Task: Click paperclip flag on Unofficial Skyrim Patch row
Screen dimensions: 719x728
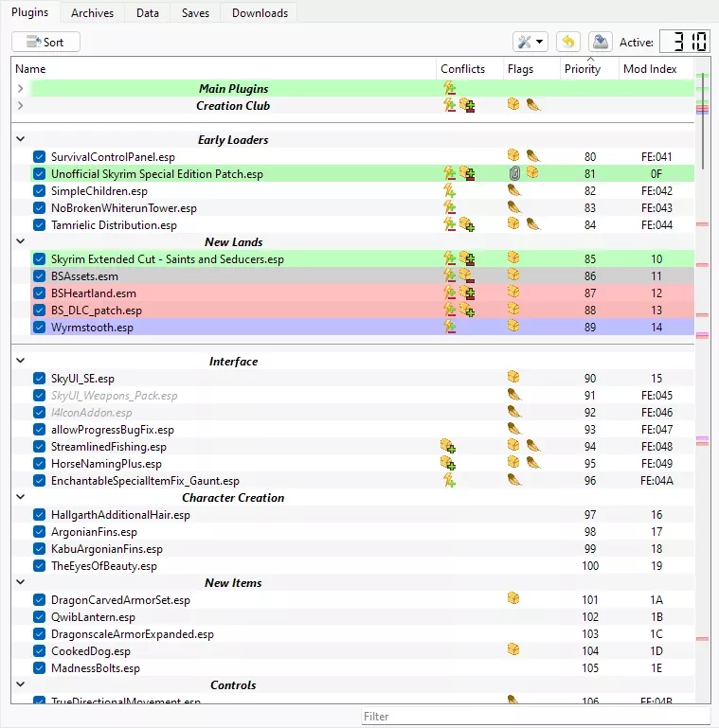Action: 514,173
